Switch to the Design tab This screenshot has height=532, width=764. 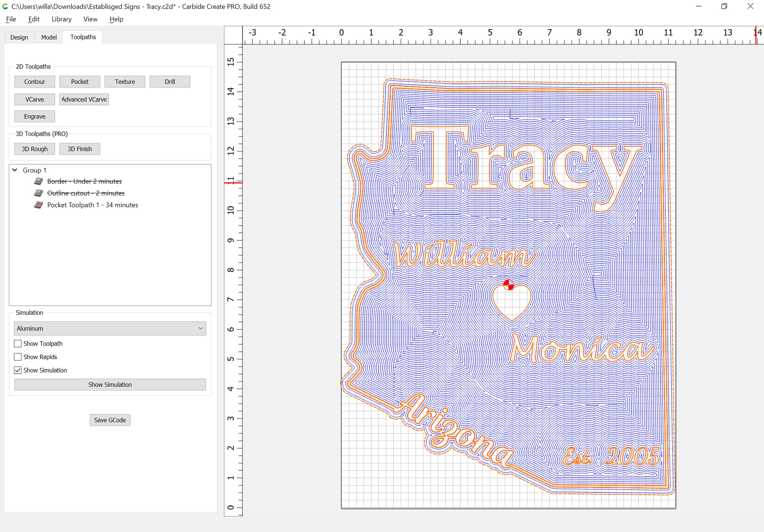point(19,37)
